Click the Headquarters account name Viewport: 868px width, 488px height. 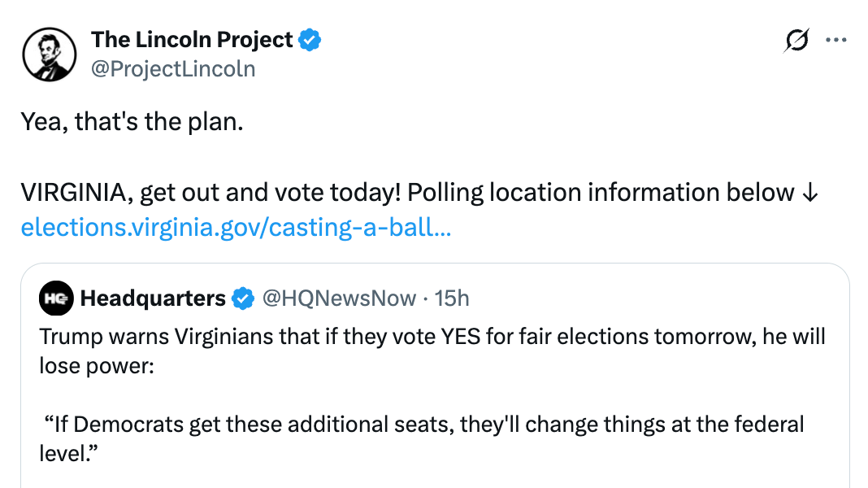pos(153,298)
